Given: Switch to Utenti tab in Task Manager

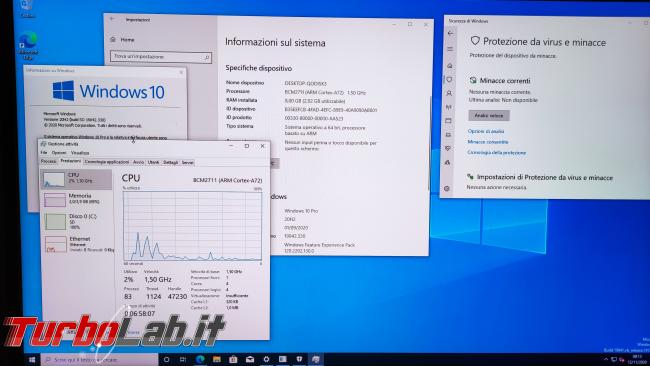Looking at the screenshot, I should 153,162.
